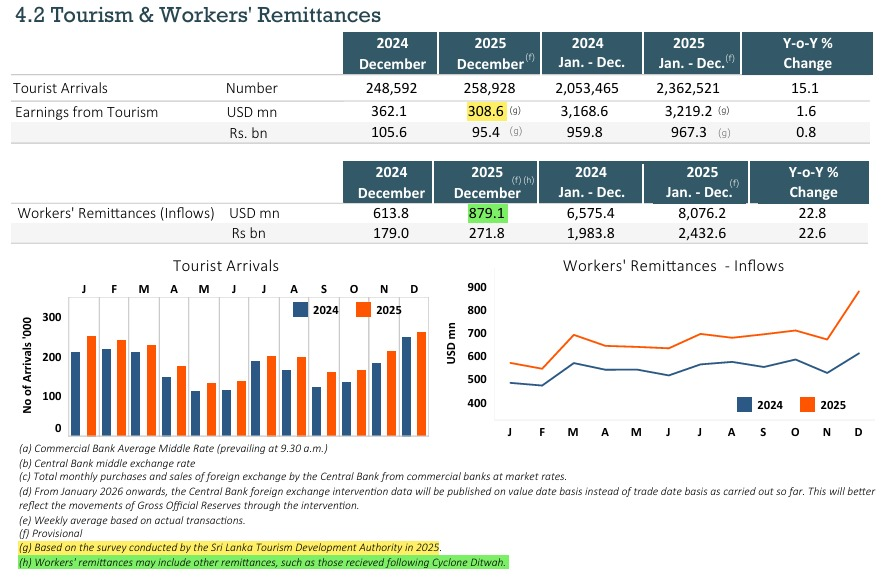Select the '4.2 Tourism & Workers' Remittances' heading
Screen dimensions: 890x587
197,15
